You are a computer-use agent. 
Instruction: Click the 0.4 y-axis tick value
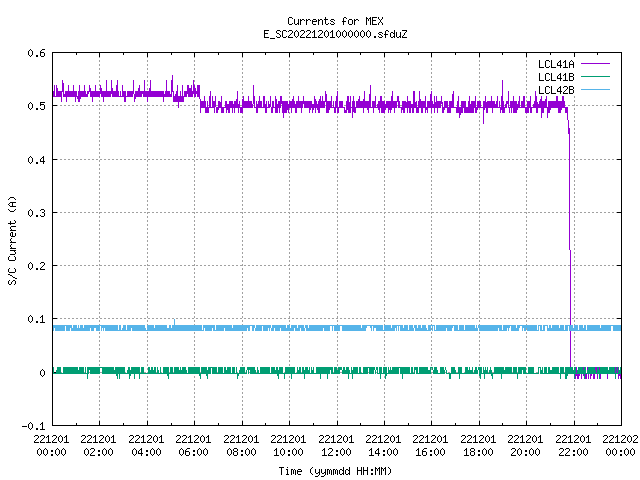point(36,160)
